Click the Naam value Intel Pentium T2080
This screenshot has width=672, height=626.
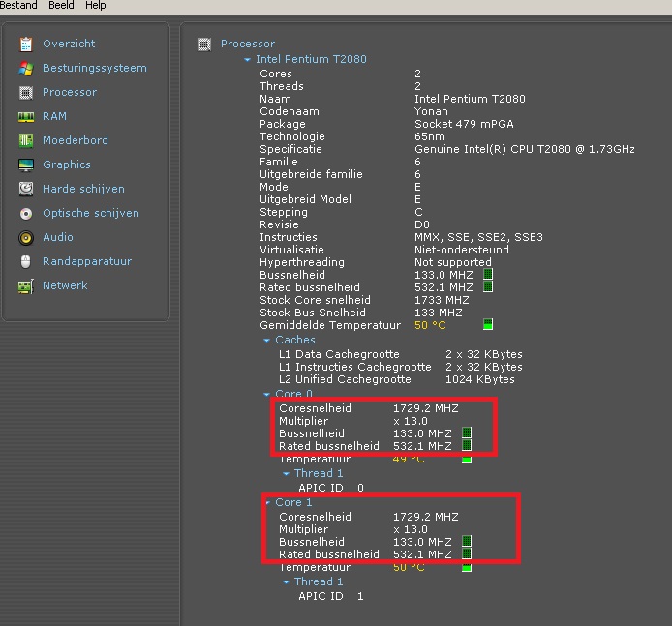point(470,99)
